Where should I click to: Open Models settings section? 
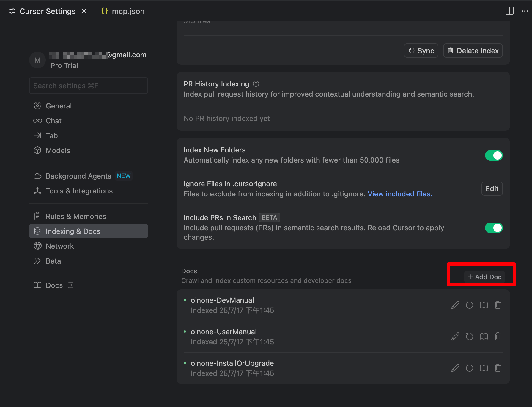click(x=89, y=150)
